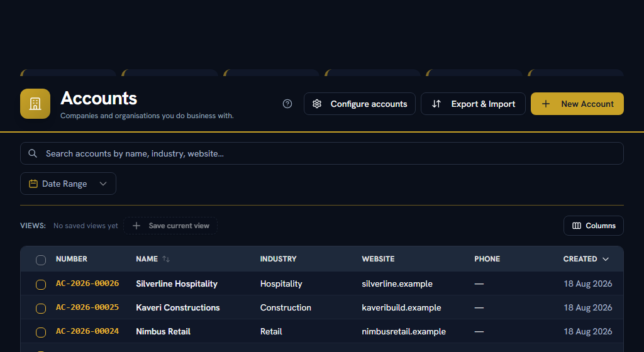Click the 18 Aug 2026 date for Kaveri
The width and height of the screenshot is (644, 352).
coord(588,308)
